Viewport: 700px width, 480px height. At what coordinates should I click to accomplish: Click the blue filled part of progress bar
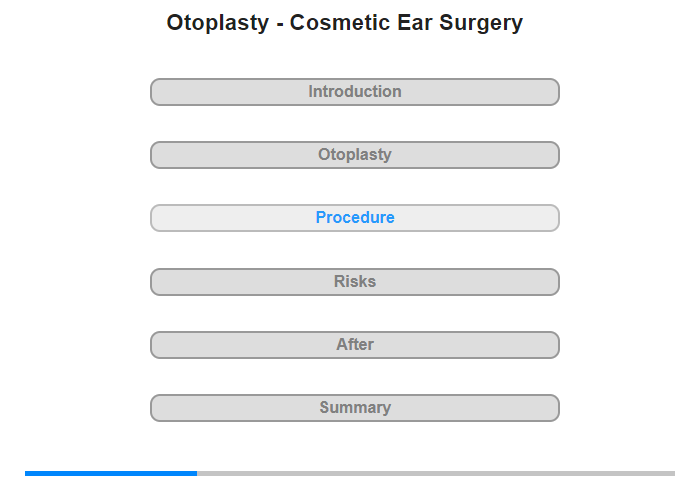point(110,473)
